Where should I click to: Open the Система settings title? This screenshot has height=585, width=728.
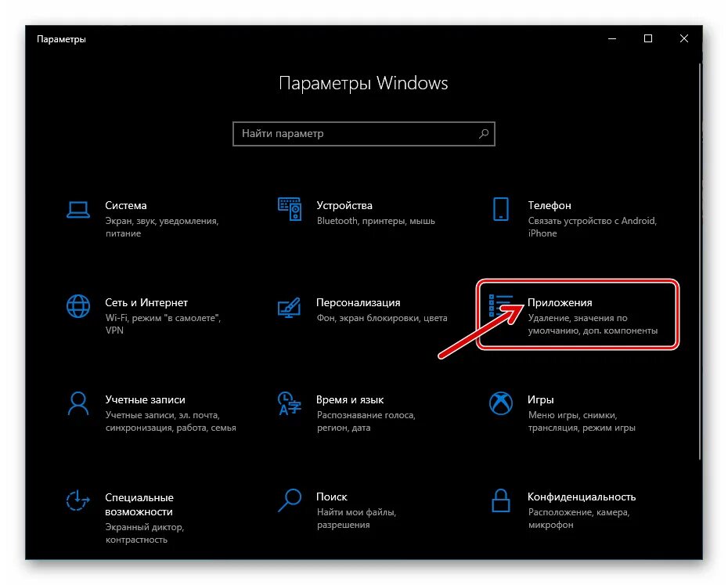tap(126, 205)
